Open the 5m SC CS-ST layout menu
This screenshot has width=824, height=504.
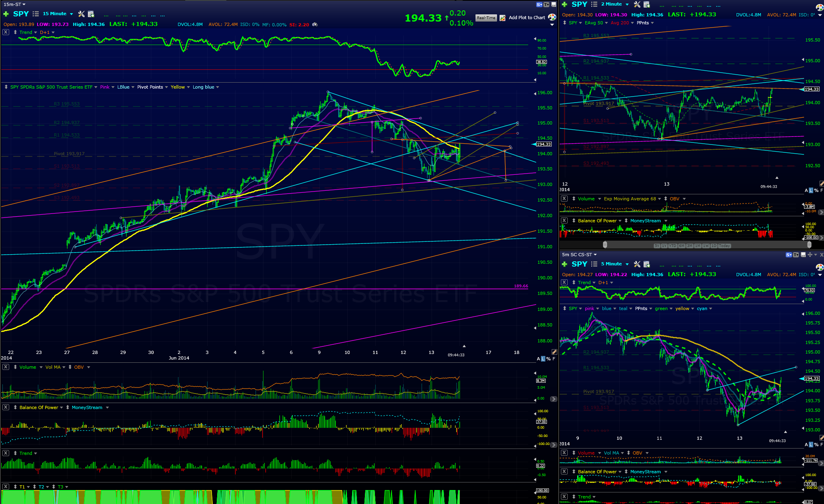pyautogui.click(x=579, y=255)
